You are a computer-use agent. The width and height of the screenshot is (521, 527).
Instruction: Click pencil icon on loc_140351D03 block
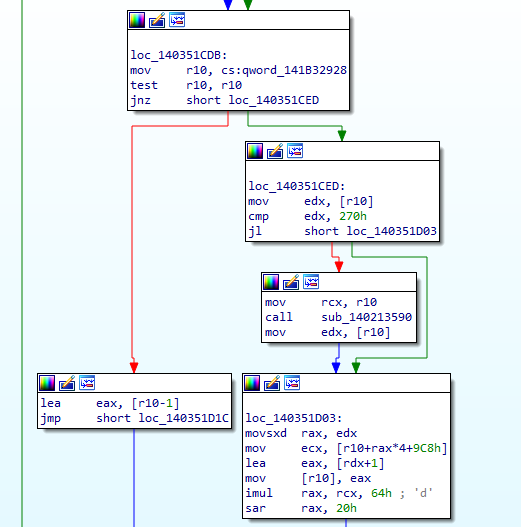[x=272, y=383]
